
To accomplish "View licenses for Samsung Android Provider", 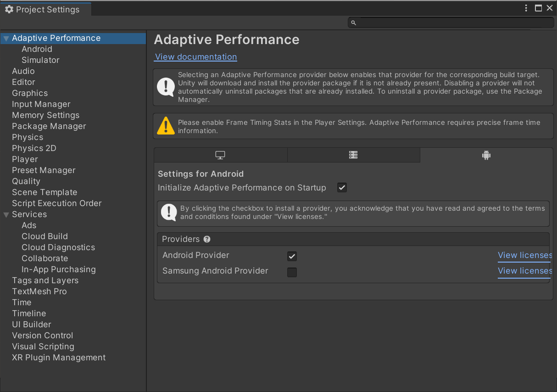I will click(524, 271).
